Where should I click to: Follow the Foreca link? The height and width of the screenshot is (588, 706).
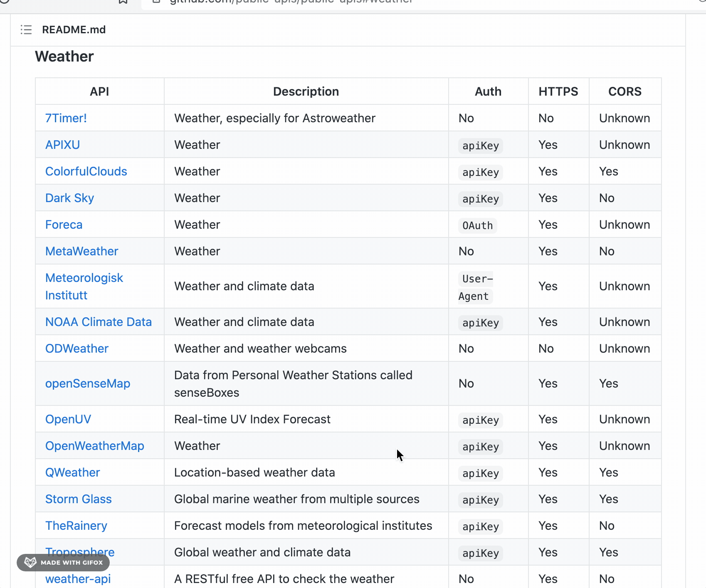tap(64, 225)
